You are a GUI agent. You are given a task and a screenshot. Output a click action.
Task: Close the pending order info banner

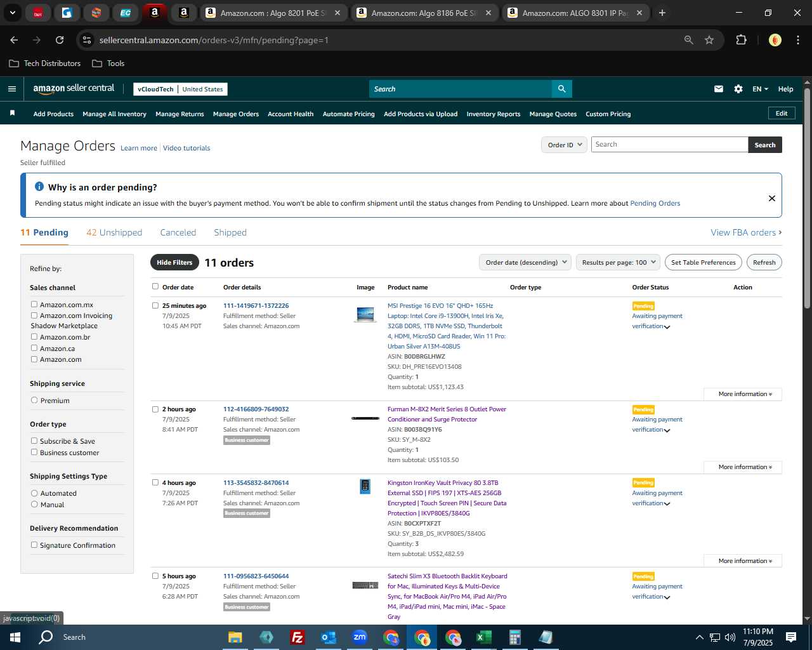coord(772,198)
